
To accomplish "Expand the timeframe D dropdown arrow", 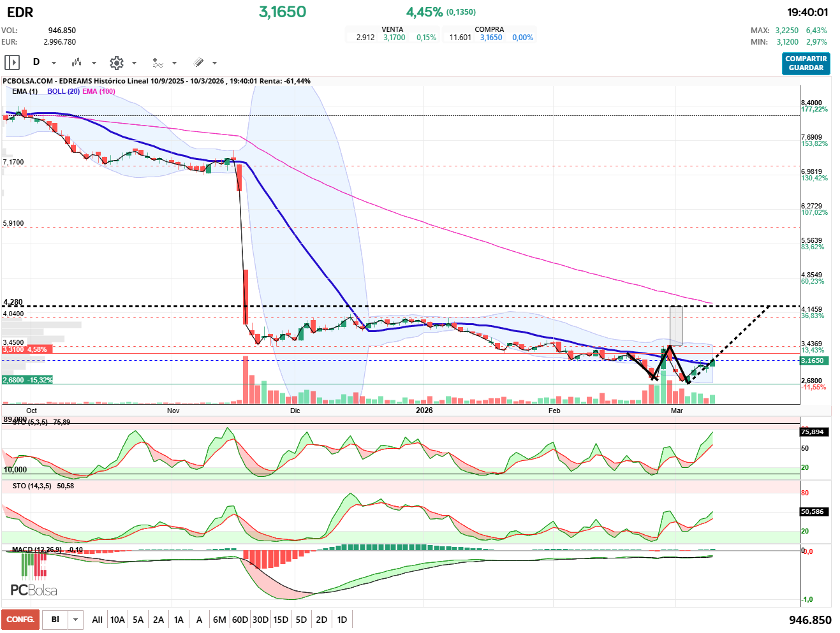I will tap(54, 63).
